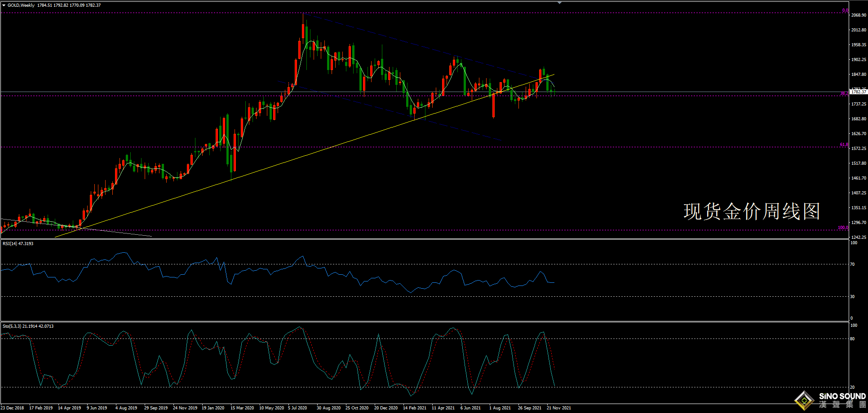
Task: Click the 1626.70 price scale value
Action: pyautogui.click(x=859, y=134)
